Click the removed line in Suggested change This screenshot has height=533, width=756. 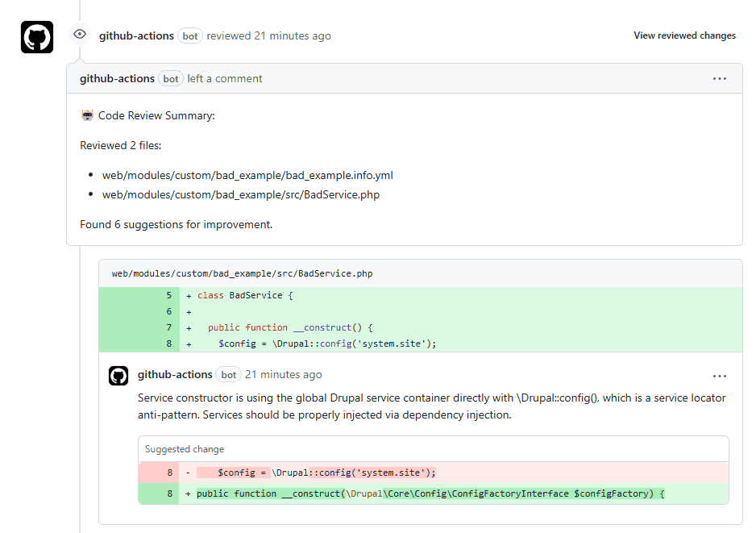(434, 473)
